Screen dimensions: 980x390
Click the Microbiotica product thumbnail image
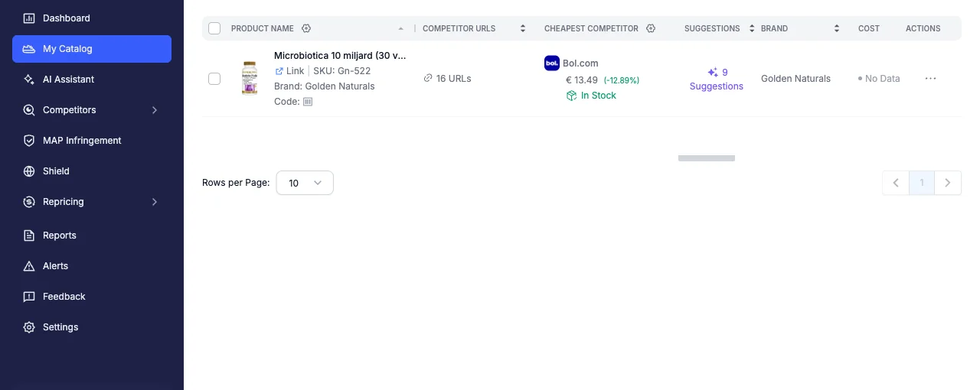pos(250,78)
